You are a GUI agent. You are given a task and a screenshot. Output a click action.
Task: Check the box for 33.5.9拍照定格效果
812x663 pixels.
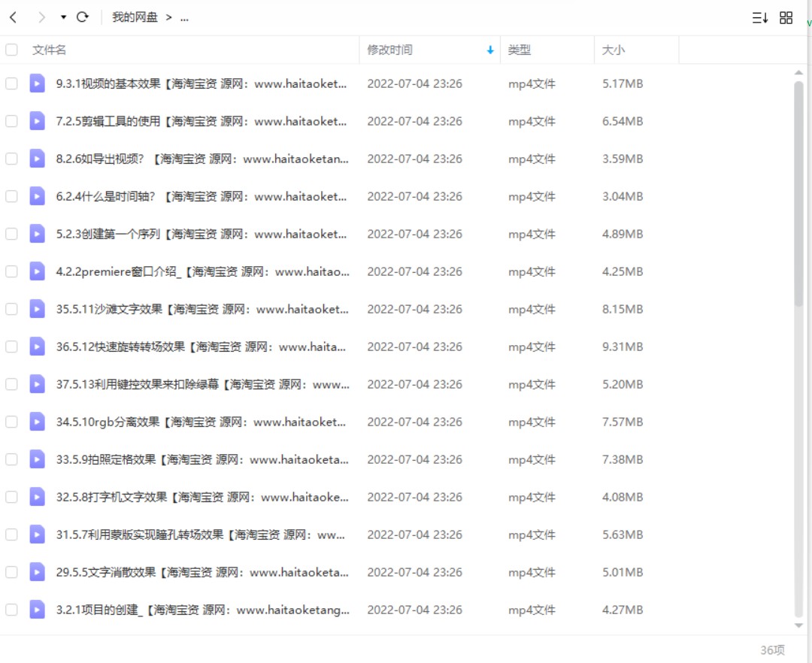click(x=11, y=459)
